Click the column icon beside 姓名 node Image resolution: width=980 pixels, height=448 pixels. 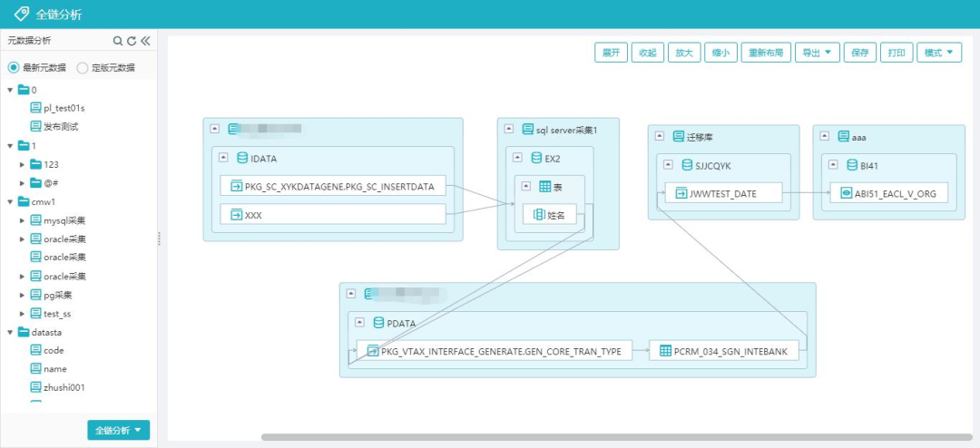click(x=539, y=215)
